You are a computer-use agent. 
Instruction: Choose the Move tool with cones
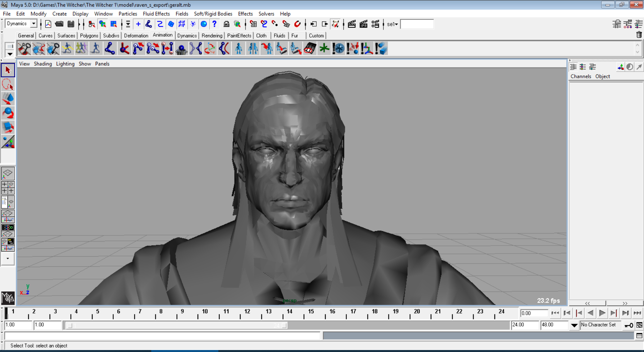coord(8,99)
